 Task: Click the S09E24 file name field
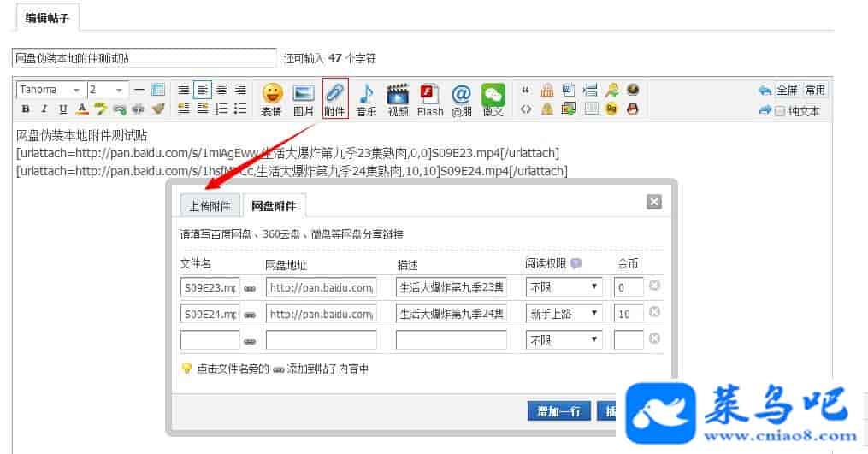tap(210, 314)
